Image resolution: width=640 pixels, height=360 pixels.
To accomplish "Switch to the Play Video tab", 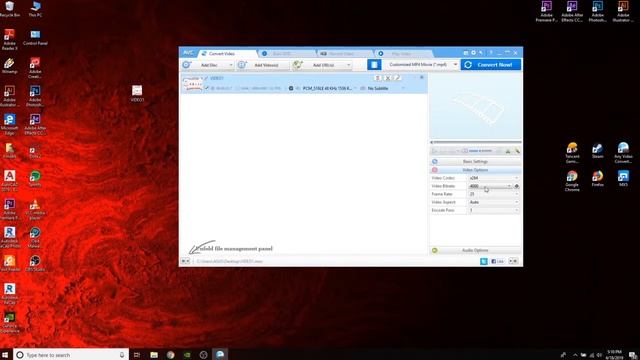I will [403, 53].
